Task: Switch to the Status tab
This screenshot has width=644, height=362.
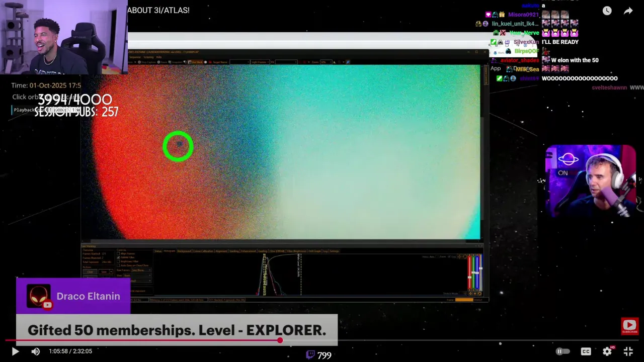Action: pos(158,251)
